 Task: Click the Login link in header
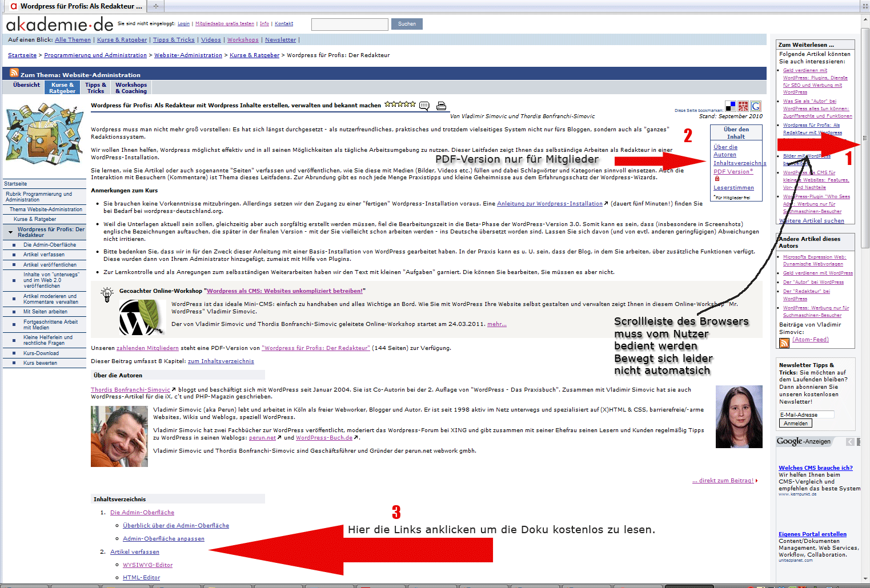tap(183, 24)
